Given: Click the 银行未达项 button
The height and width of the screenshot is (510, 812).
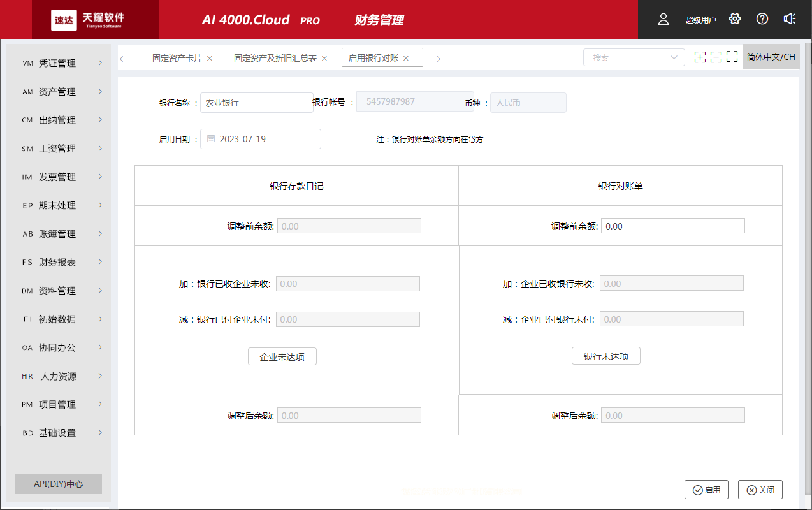Looking at the screenshot, I should point(605,356).
